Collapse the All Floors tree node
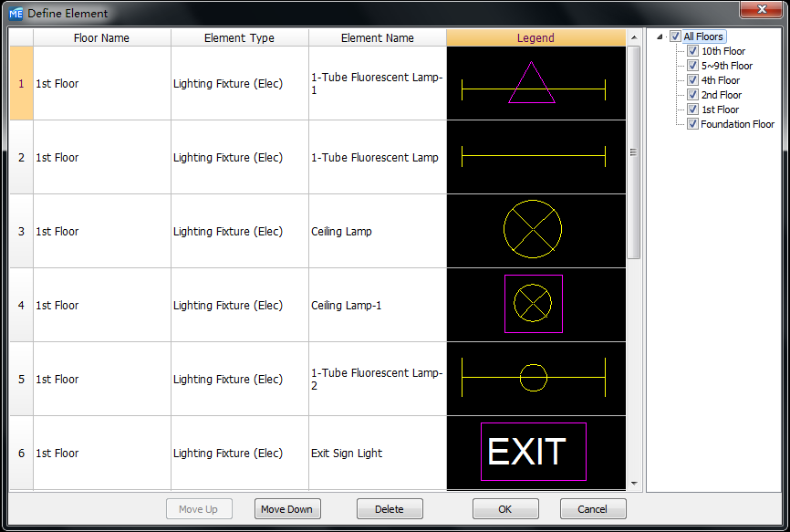Screen dimensions: 790x532 tap(660, 37)
